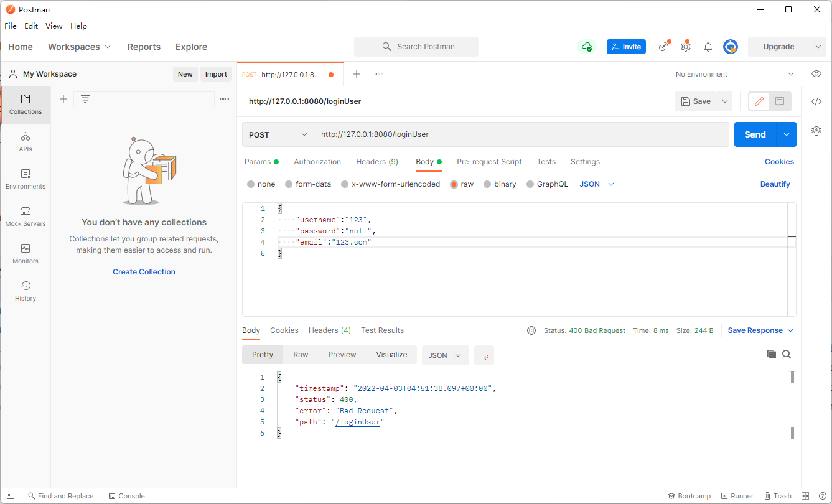Image resolution: width=832 pixels, height=504 pixels.
Task: Click the plus icon to create a collection
Action: pyautogui.click(x=63, y=99)
